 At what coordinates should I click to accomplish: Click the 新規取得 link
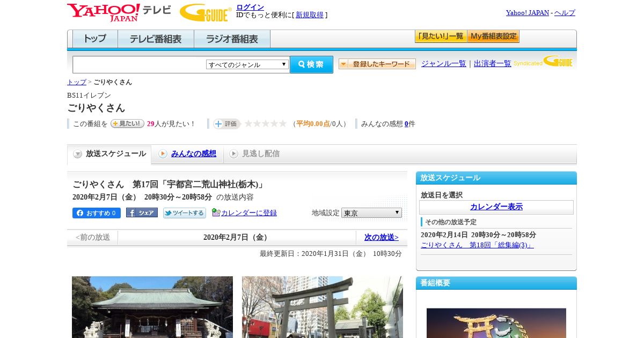click(x=310, y=15)
